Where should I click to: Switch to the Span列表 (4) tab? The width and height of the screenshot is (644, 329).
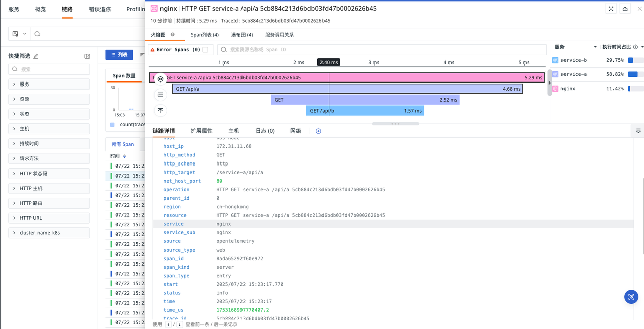[x=205, y=35]
